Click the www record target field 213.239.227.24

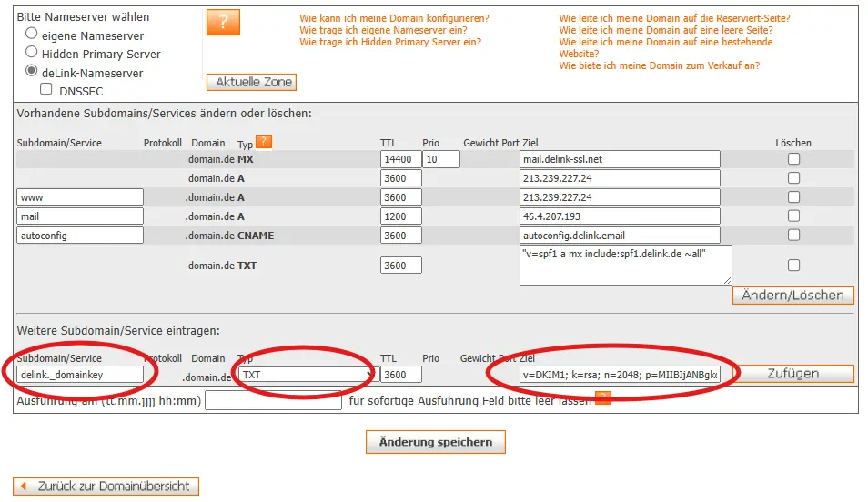[x=620, y=197]
